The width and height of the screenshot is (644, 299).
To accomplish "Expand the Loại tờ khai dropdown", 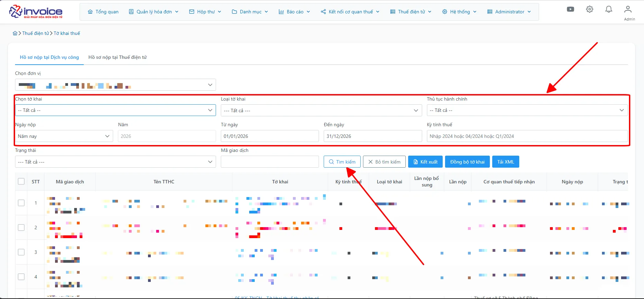I will 321,110.
